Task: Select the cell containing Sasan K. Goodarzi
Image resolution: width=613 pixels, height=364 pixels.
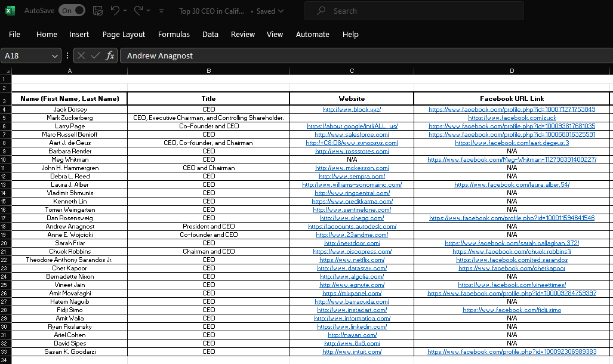Action: coord(70,352)
